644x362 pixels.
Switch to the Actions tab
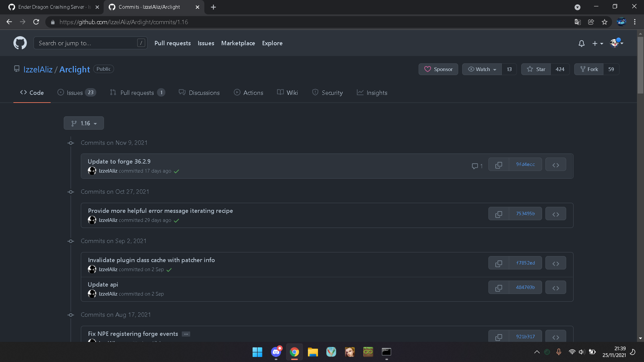click(x=249, y=93)
